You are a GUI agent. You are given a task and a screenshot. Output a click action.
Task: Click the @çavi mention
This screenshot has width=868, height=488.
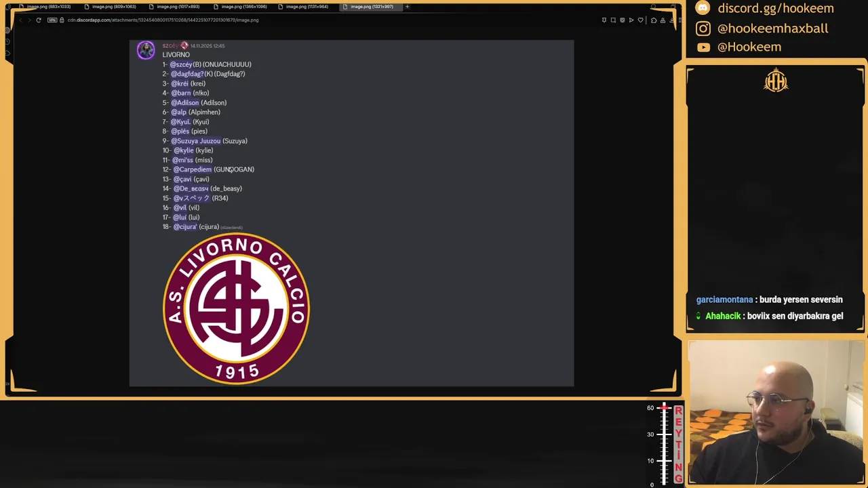click(182, 180)
